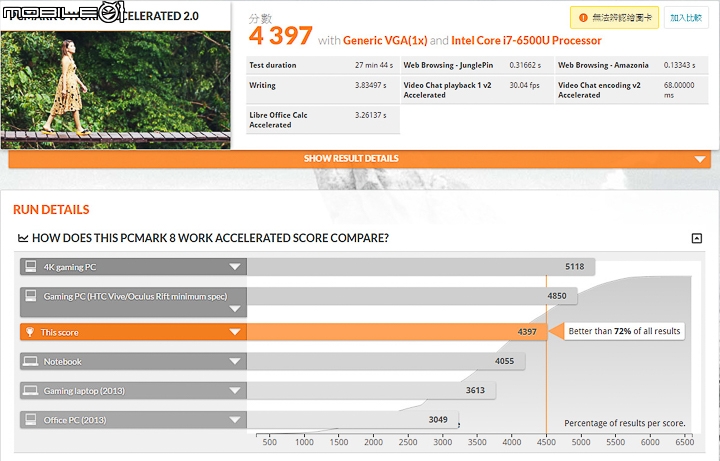The width and height of the screenshot is (720, 461).
Task: Click Percentage of results per score caption
Action: pyautogui.click(x=624, y=423)
